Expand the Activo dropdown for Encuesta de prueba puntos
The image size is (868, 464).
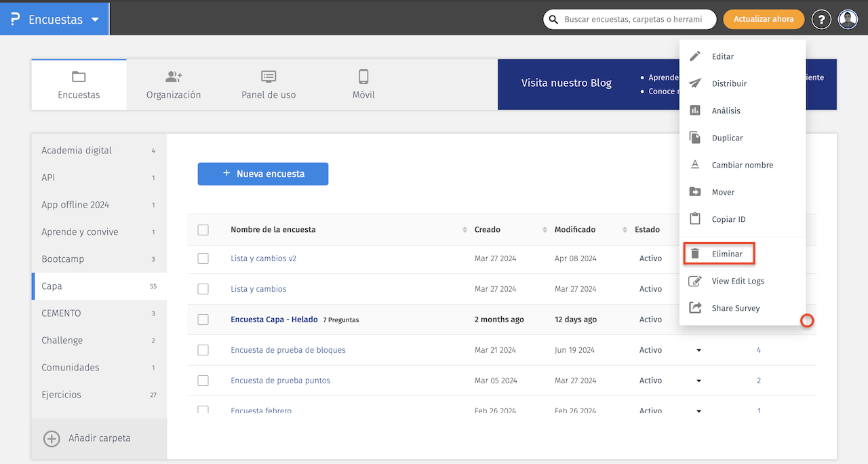click(698, 381)
